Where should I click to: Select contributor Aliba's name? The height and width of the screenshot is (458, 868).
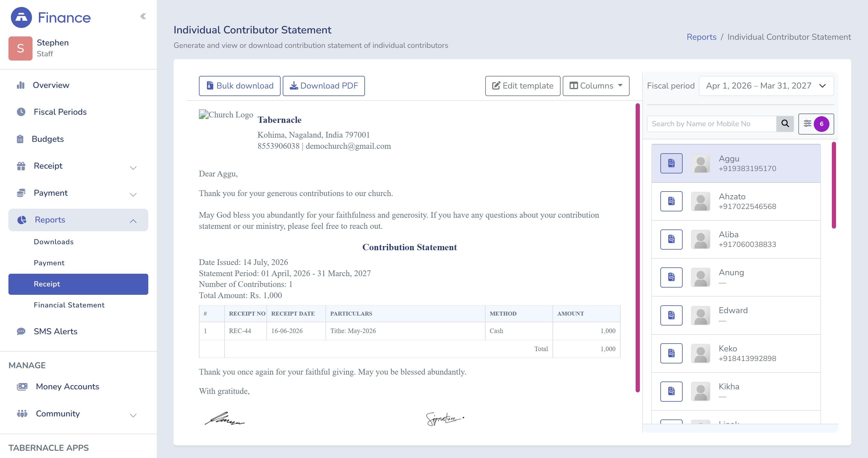pos(728,234)
